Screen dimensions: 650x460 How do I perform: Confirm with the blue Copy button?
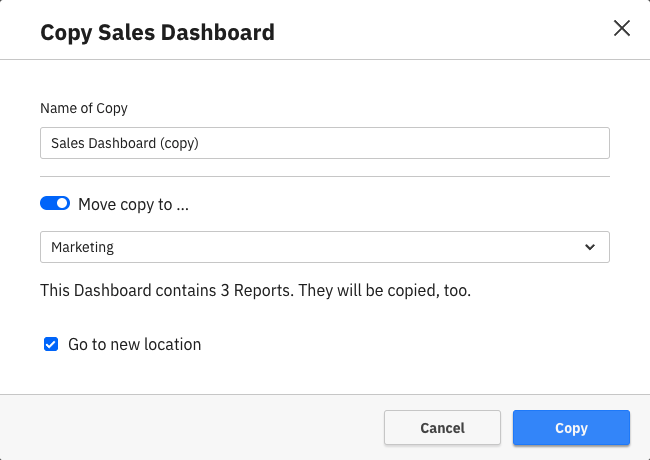coord(571,428)
